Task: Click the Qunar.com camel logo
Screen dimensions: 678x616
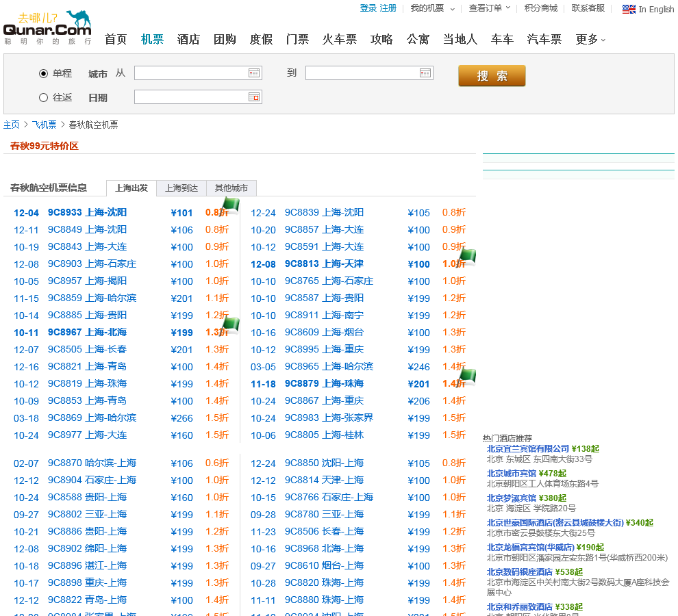Action: (47, 28)
